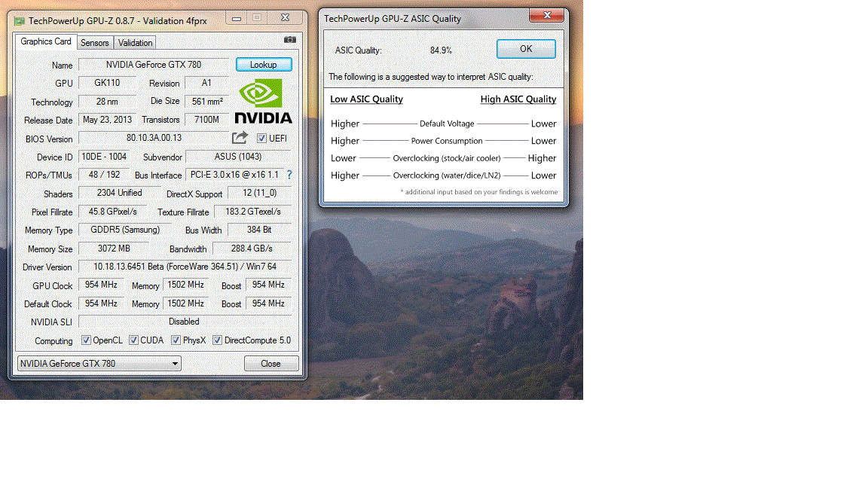Image resolution: width=868 pixels, height=488 pixels.
Task: Click the Close button in GPU-Z
Action: (271, 364)
